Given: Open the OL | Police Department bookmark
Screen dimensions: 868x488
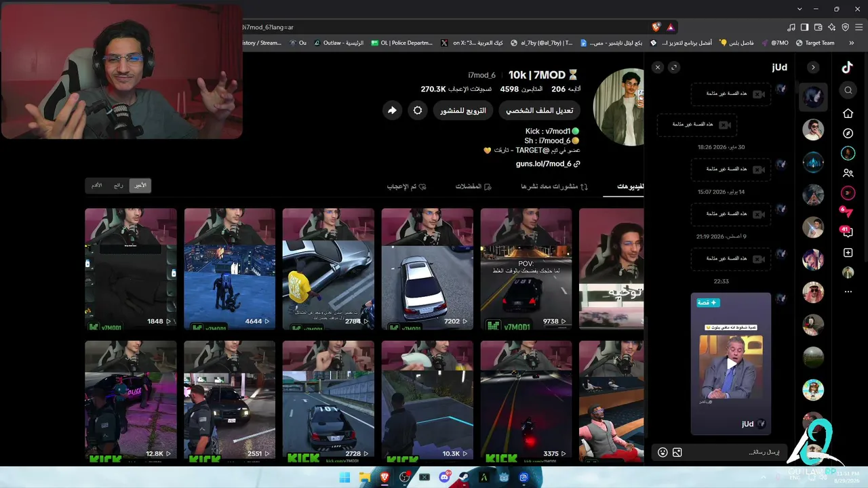Looking at the screenshot, I should tap(401, 43).
